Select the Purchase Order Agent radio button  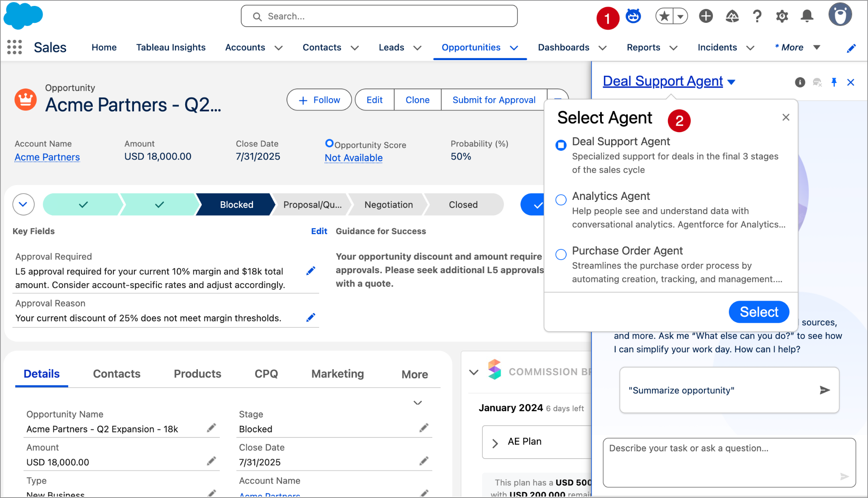pos(561,255)
